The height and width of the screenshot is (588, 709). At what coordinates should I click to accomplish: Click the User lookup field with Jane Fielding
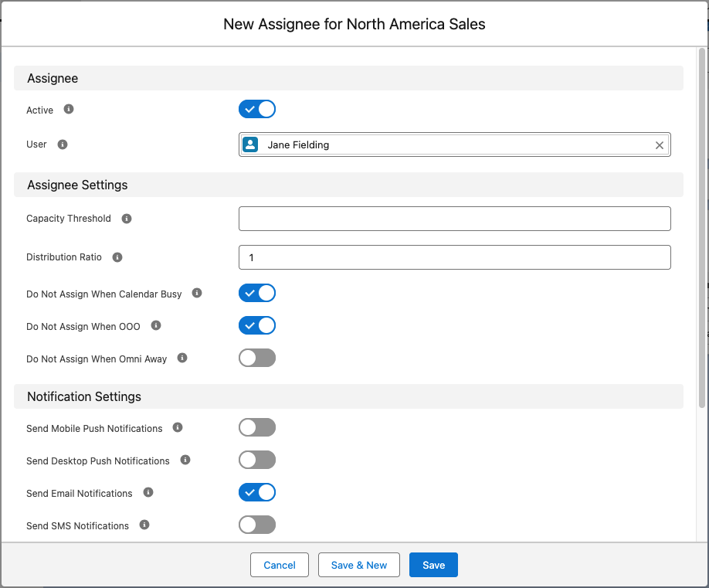pos(454,144)
